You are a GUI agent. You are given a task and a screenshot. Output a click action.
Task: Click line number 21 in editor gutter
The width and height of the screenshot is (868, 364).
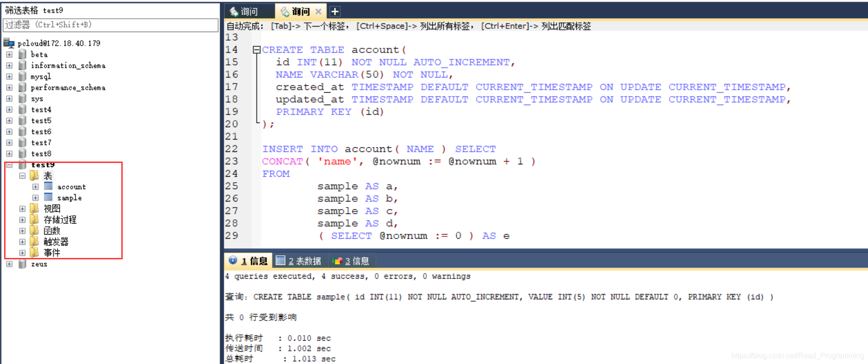coord(232,136)
